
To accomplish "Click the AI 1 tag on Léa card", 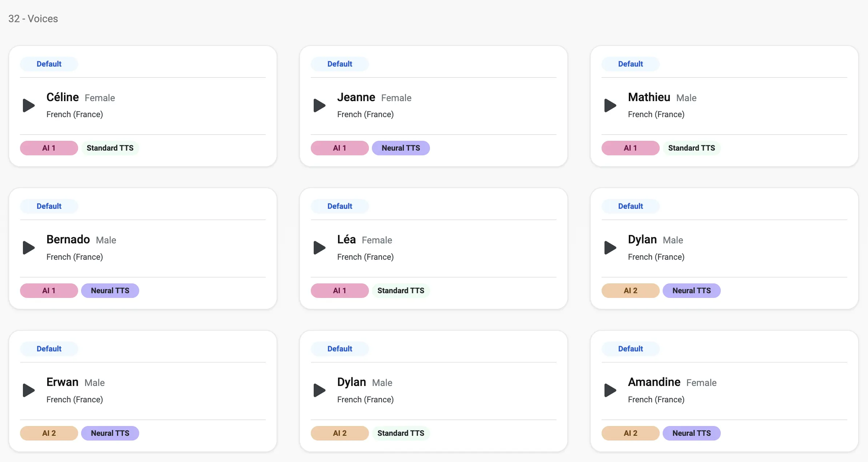I will pyautogui.click(x=339, y=291).
